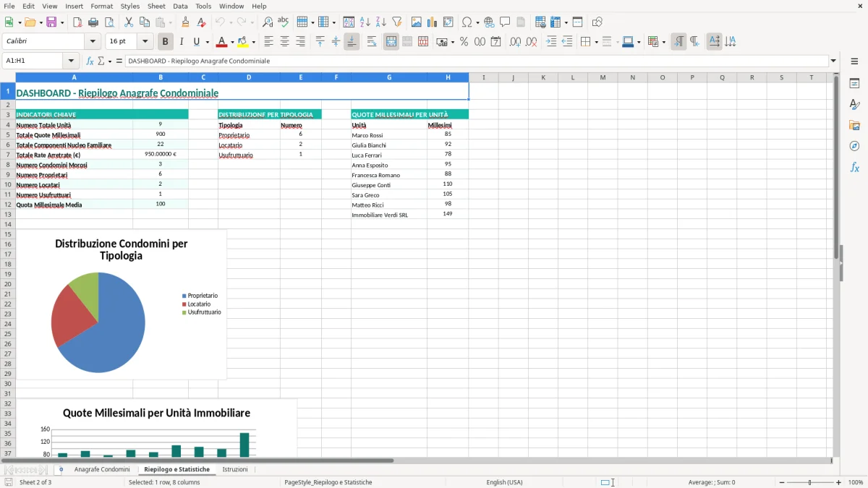
Task: Select Clone Formatting paintbrush icon
Action: [185, 22]
